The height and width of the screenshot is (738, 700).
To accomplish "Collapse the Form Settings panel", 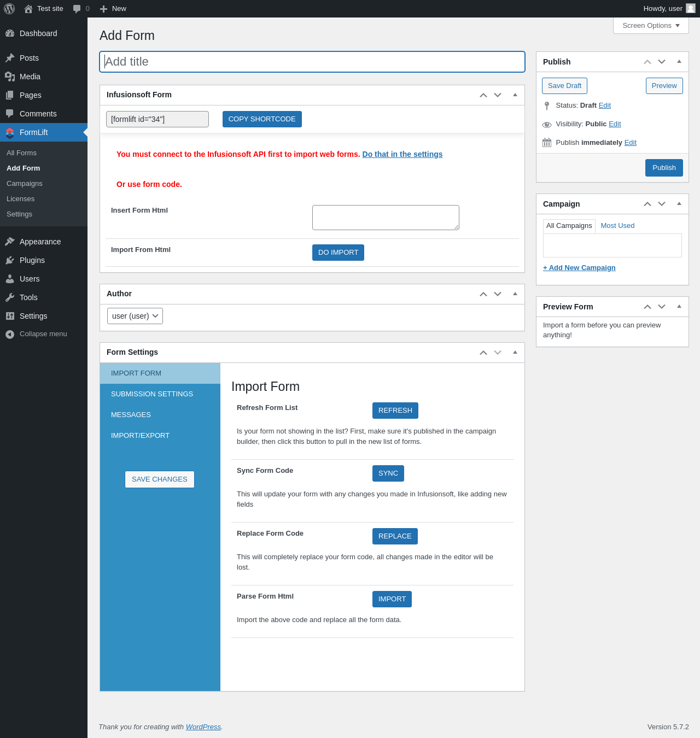I will pos(515,352).
